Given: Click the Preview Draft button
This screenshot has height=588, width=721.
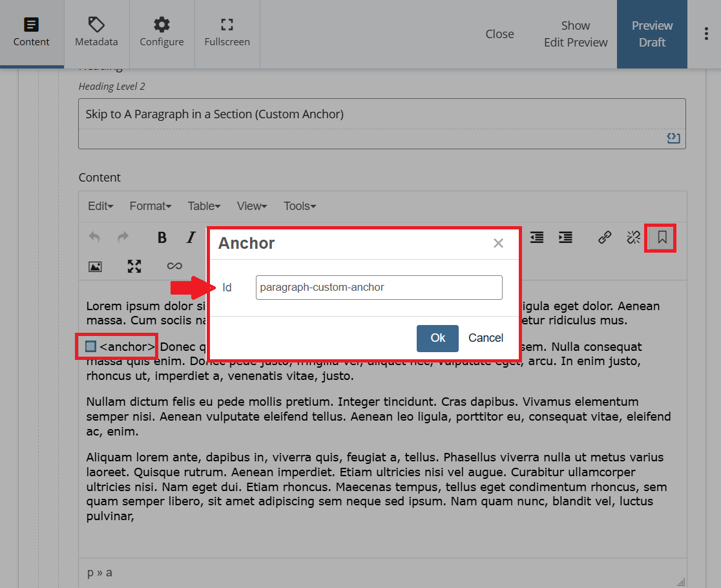Looking at the screenshot, I should coord(652,34).
